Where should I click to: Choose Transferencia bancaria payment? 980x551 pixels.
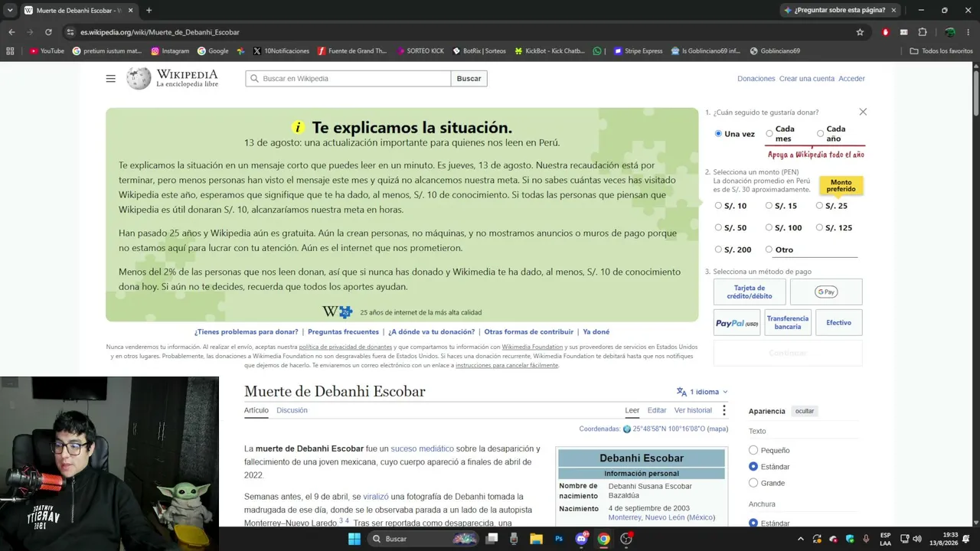tap(788, 323)
